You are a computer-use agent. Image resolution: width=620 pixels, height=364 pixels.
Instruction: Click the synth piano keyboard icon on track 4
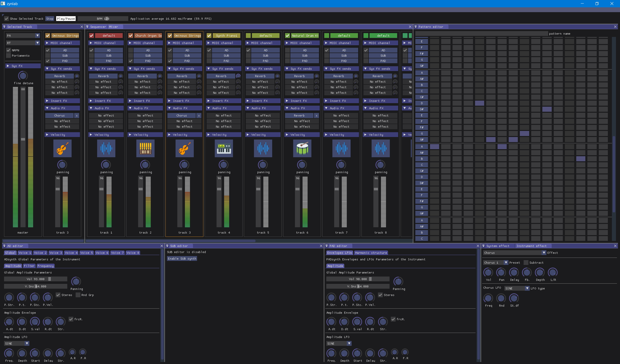[x=224, y=148]
